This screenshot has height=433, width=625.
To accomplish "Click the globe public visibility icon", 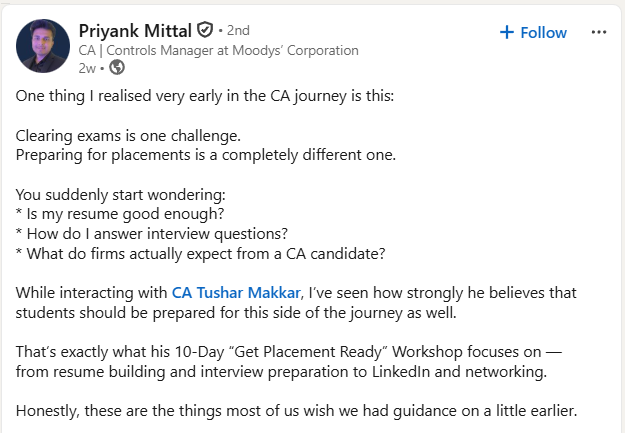I will [116, 68].
